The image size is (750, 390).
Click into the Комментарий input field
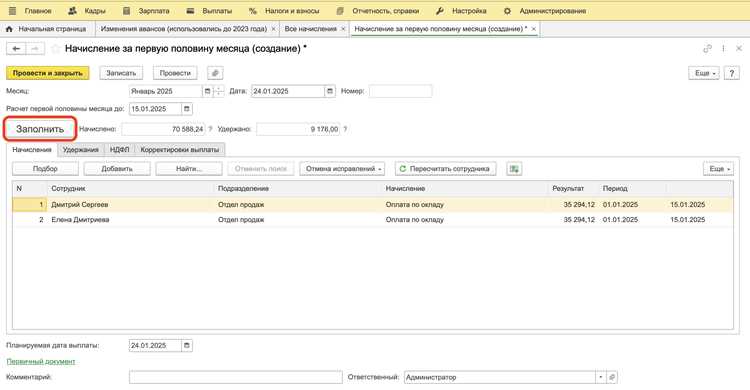click(x=236, y=377)
